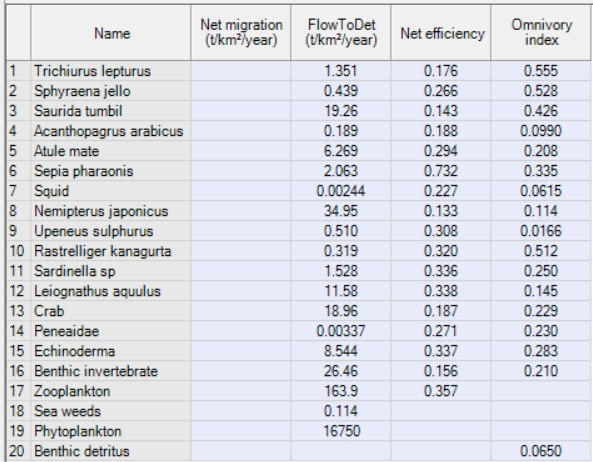
Task: Click FlowToDet value 1.351
Action: coord(341,71)
